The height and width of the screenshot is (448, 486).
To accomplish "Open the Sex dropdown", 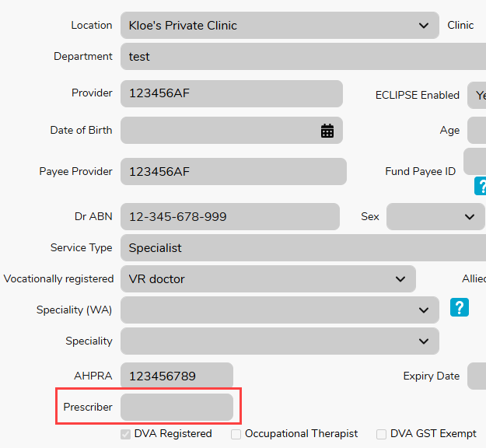I will coord(470,216).
